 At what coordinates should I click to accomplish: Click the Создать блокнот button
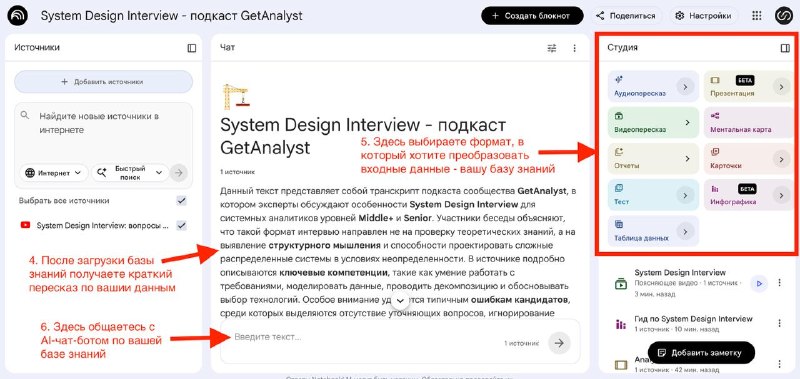click(x=532, y=16)
